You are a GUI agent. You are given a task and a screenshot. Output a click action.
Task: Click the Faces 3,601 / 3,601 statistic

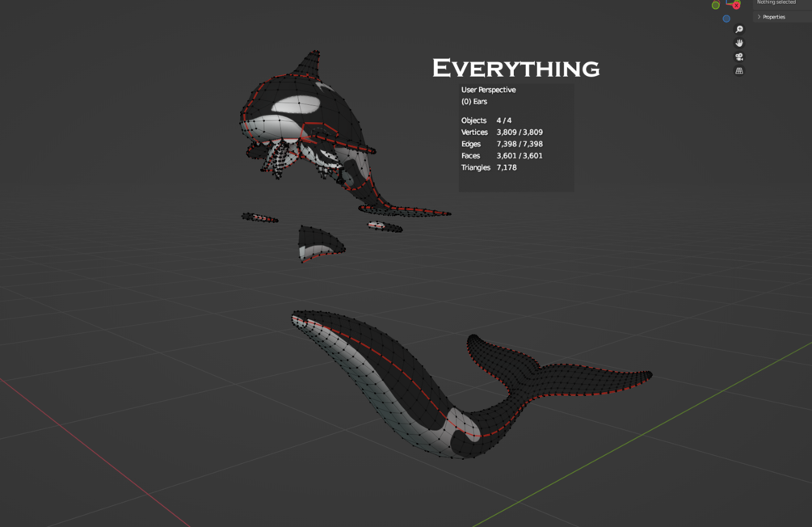(502, 155)
